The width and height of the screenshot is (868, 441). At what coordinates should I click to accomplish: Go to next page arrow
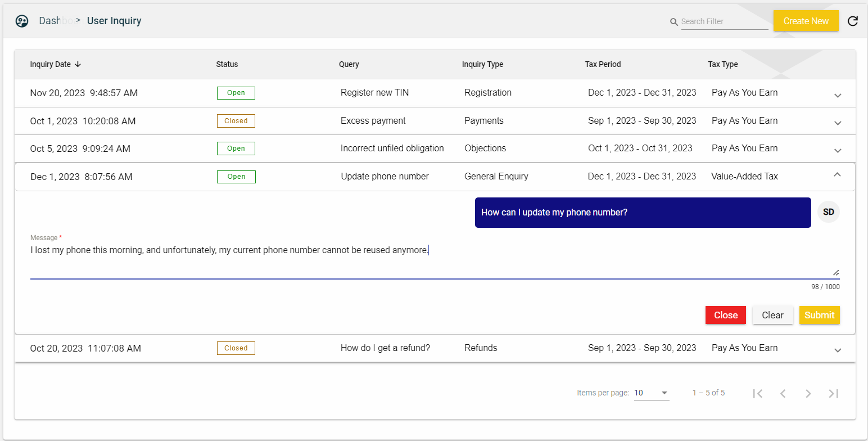(x=808, y=394)
